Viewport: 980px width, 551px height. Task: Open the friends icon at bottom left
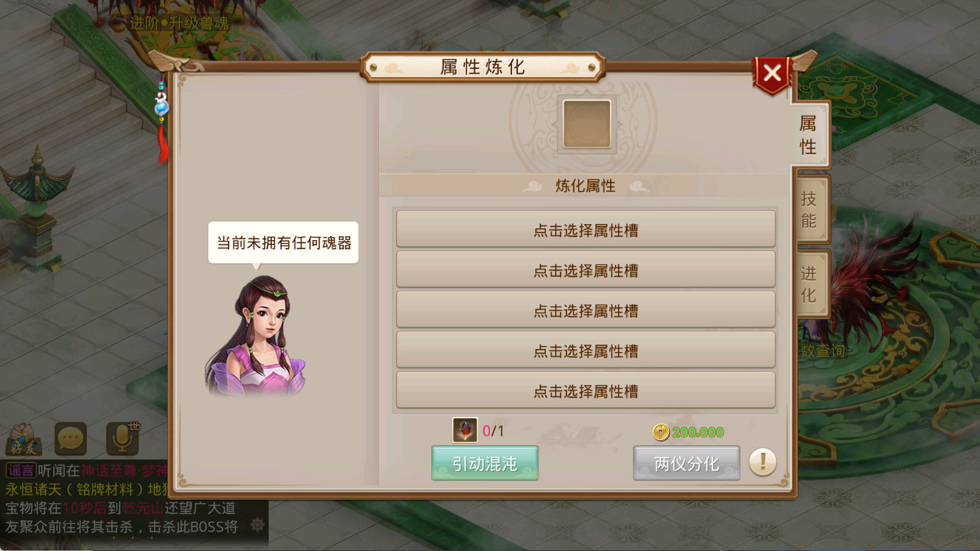click(23, 439)
